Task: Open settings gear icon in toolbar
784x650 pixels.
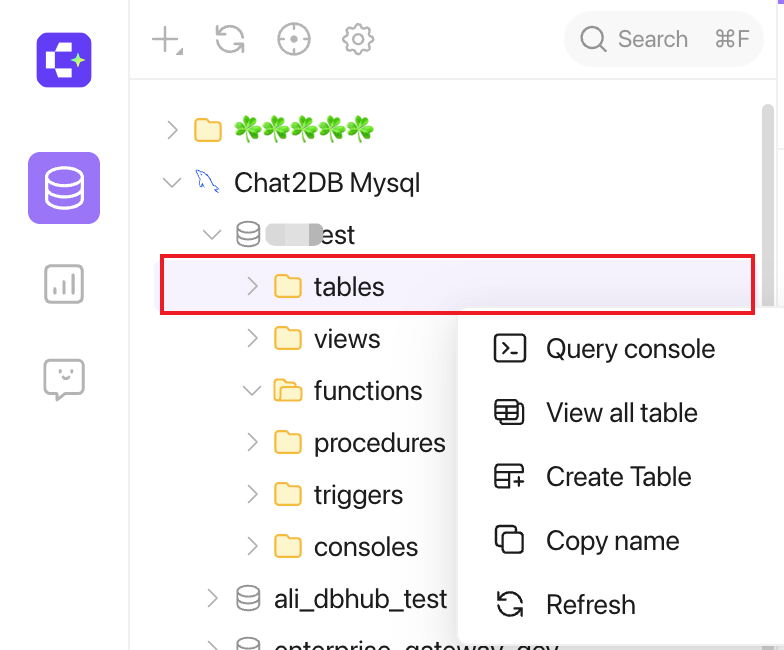Action: [358, 39]
